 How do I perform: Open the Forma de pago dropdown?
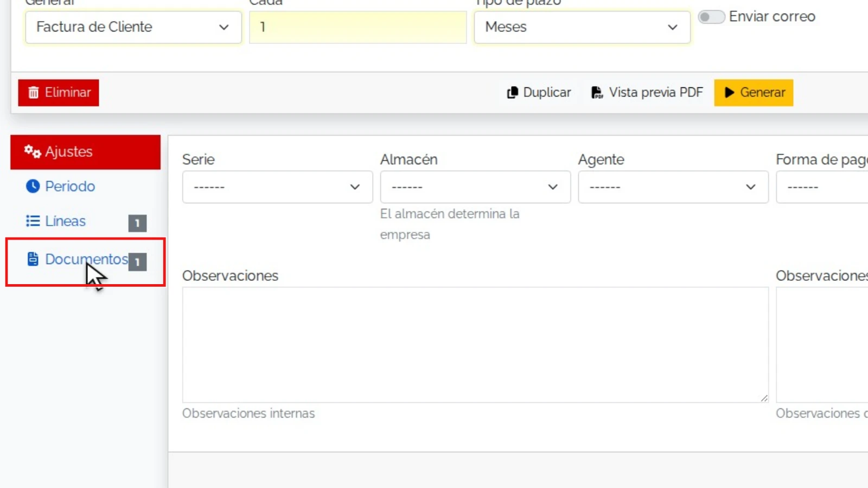coord(822,187)
